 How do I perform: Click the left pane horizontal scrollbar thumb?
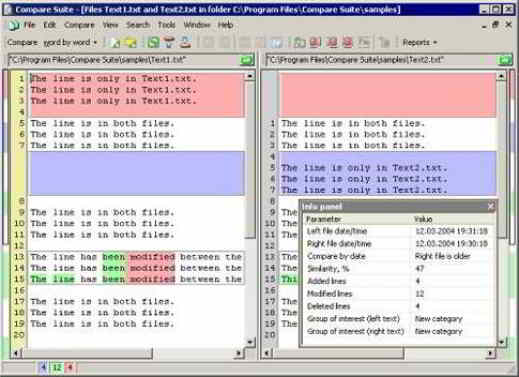(x=87, y=353)
